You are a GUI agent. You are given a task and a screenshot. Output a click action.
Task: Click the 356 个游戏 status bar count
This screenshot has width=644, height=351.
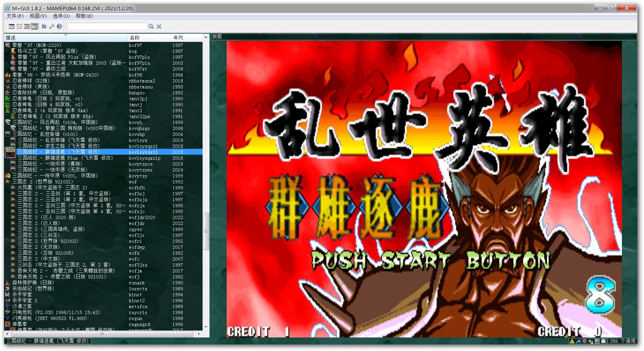point(623,341)
